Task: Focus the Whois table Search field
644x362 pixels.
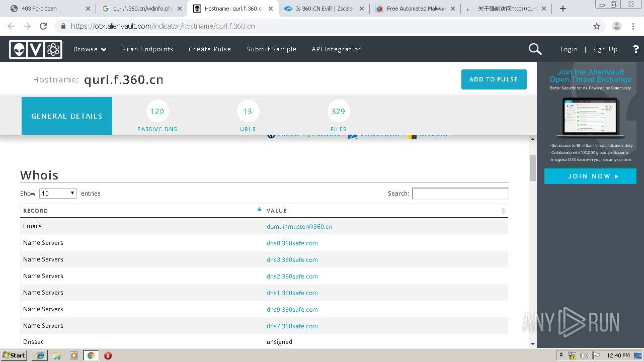Action: 460,194
